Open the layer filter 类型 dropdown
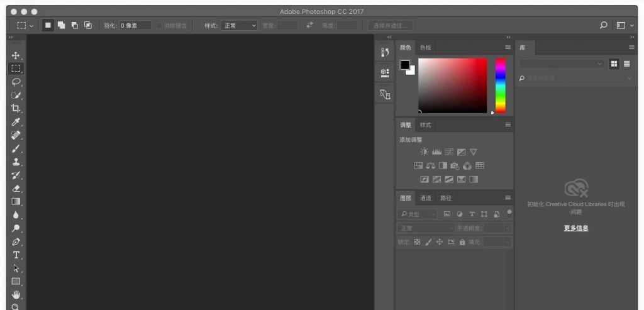Image resolution: width=644 pixels, height=310 pixels. 418,214
